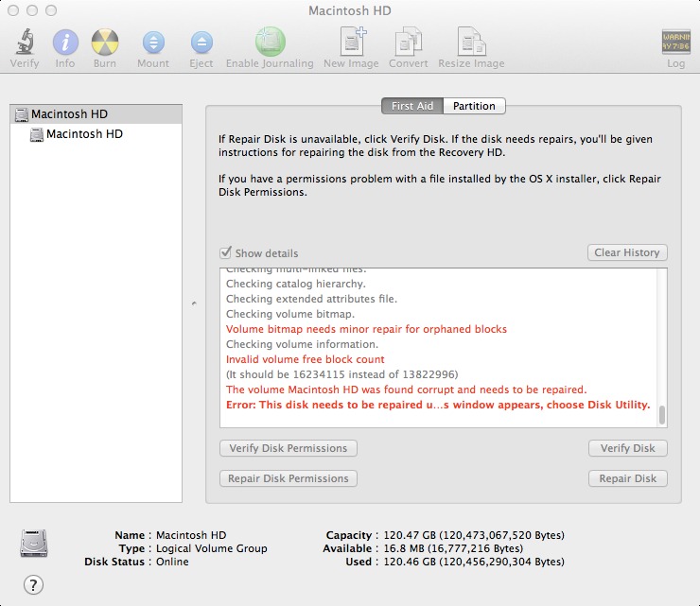Select the indented Macintosh HD volume in sidebar

pyautogui.click(x=96, y=134)
